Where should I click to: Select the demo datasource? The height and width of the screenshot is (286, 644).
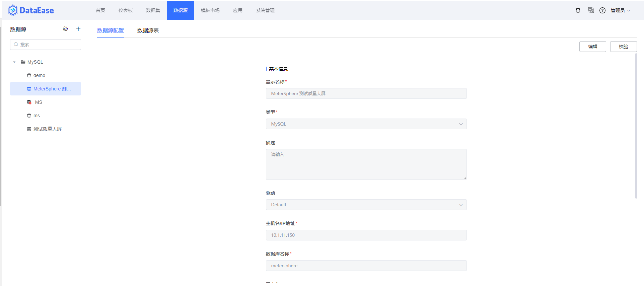click(46, 75)
